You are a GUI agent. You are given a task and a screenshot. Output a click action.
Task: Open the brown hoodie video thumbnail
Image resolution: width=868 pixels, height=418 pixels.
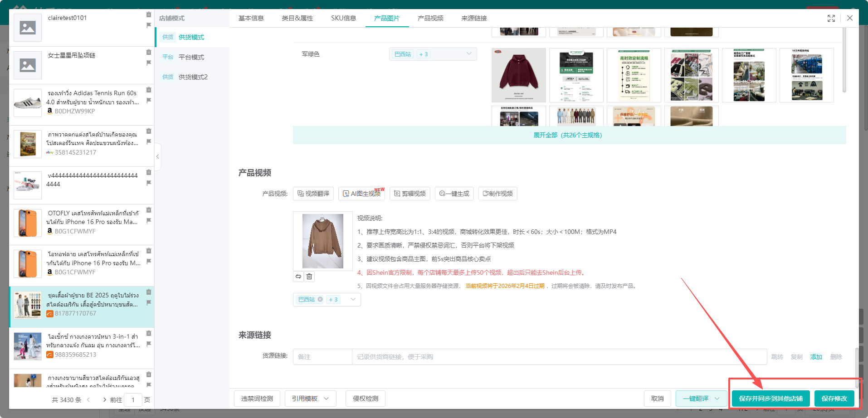click(x=323, y=241)
